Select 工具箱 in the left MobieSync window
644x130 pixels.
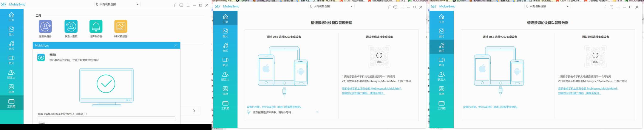coord(11,103)
